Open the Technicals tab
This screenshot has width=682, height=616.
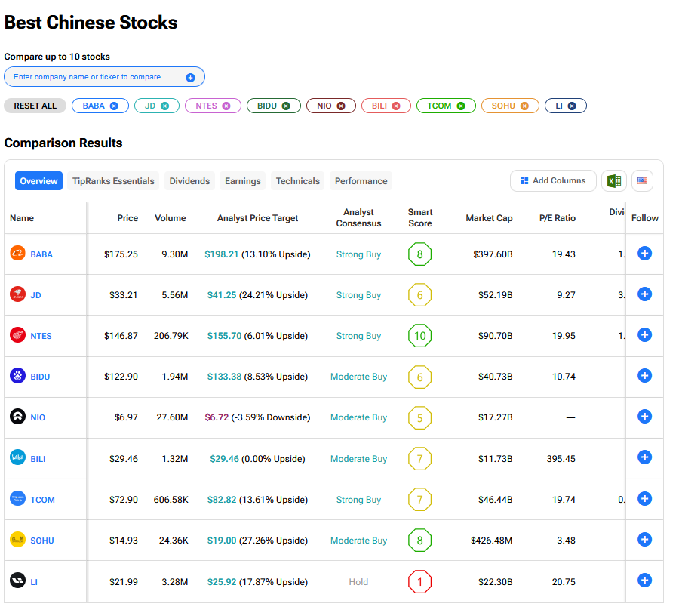coord(297,181)
